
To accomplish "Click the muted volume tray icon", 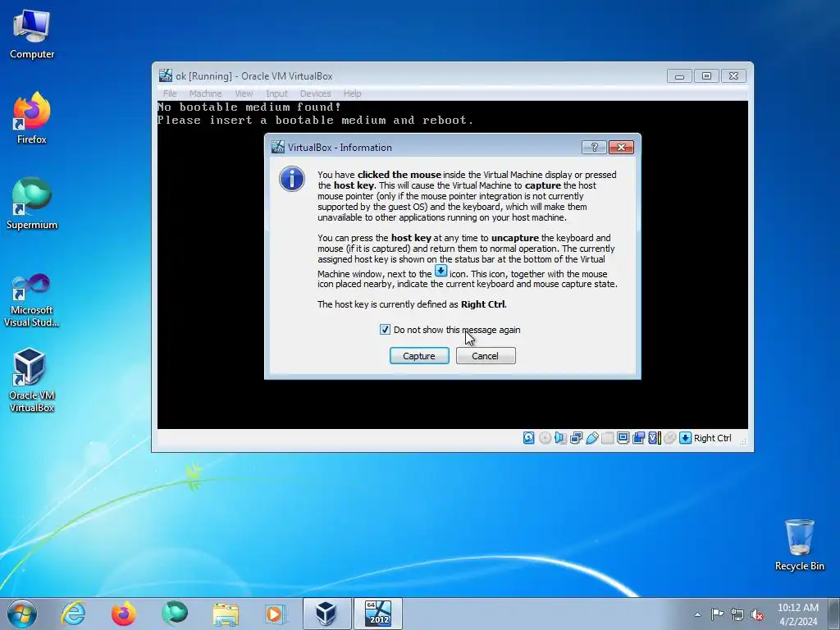I will (757, 614).
